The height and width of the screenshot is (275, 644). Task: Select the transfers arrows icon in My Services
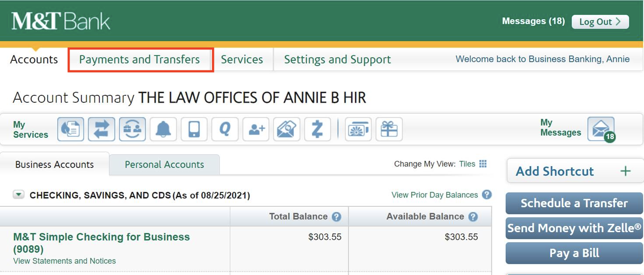(101, 129)
